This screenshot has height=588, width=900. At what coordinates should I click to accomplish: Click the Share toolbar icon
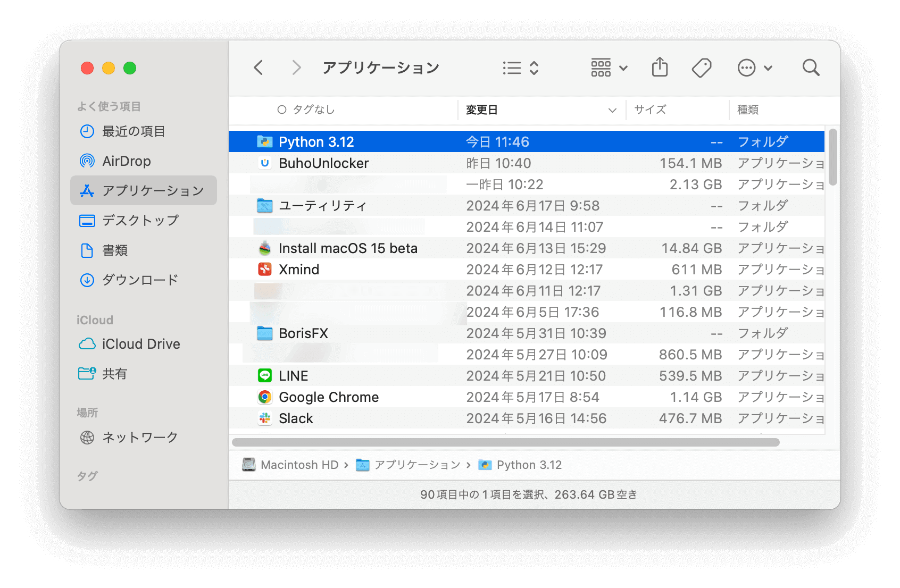pos(660,68)
